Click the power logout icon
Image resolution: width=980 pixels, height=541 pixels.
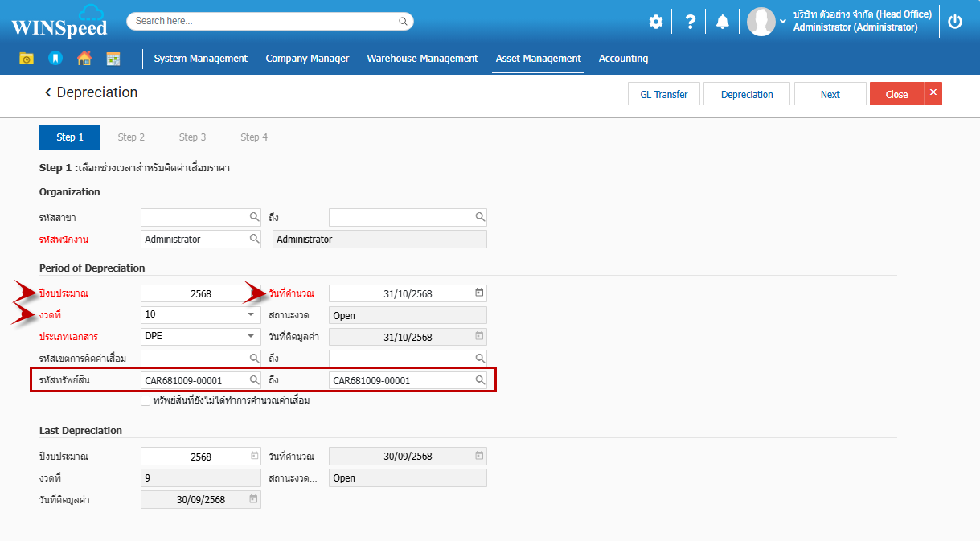tap(955, 22)
